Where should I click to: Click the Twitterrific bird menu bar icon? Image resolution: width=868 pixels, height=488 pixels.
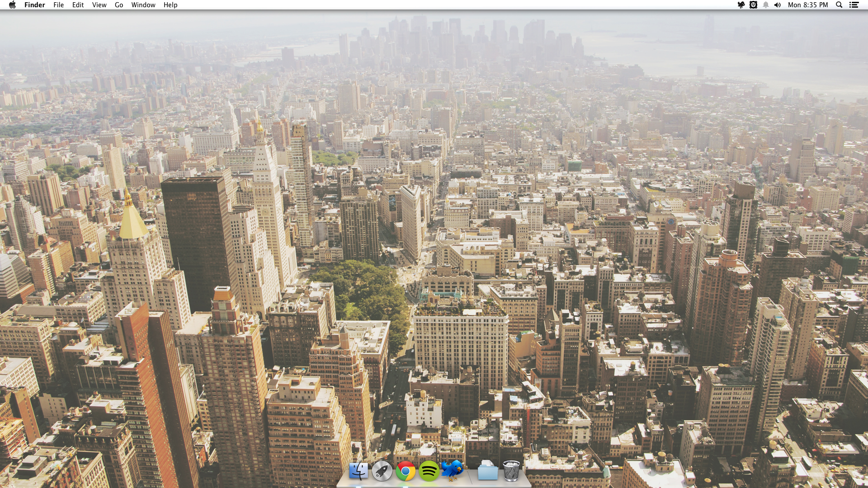coord(741,5)
